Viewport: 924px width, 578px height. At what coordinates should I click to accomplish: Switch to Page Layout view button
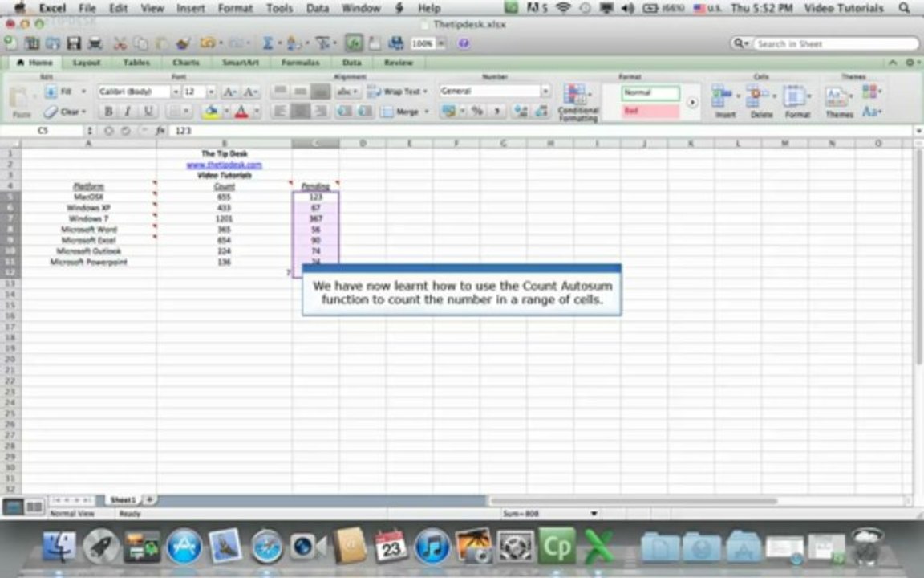[34, 507]
